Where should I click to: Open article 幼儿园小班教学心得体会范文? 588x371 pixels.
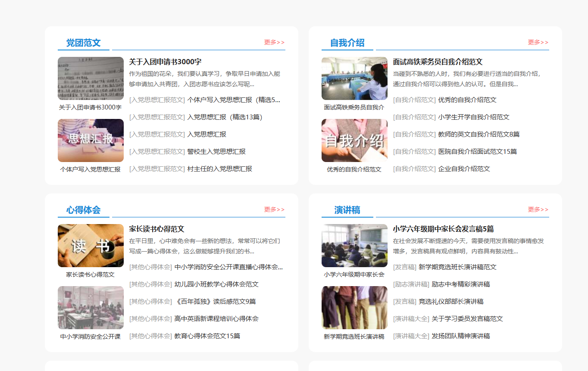[x=216, y=284]
